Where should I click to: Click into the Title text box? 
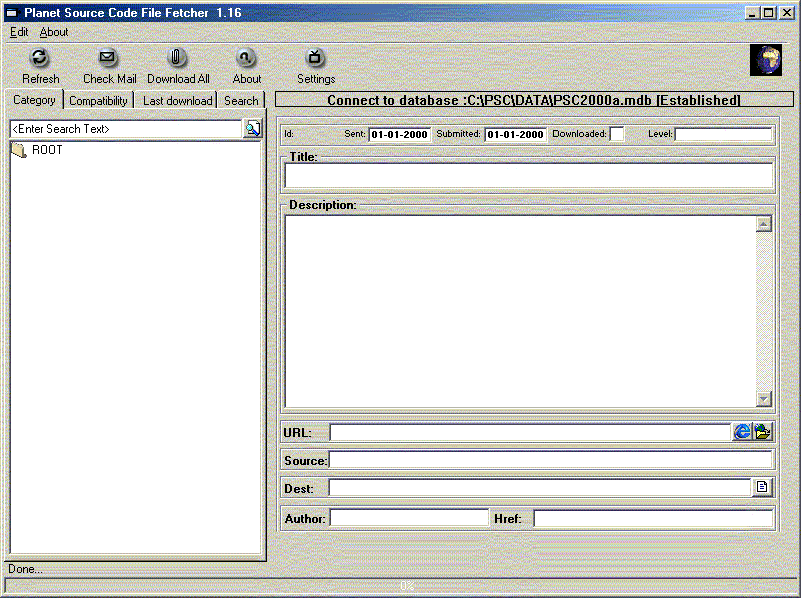point(528,176)
